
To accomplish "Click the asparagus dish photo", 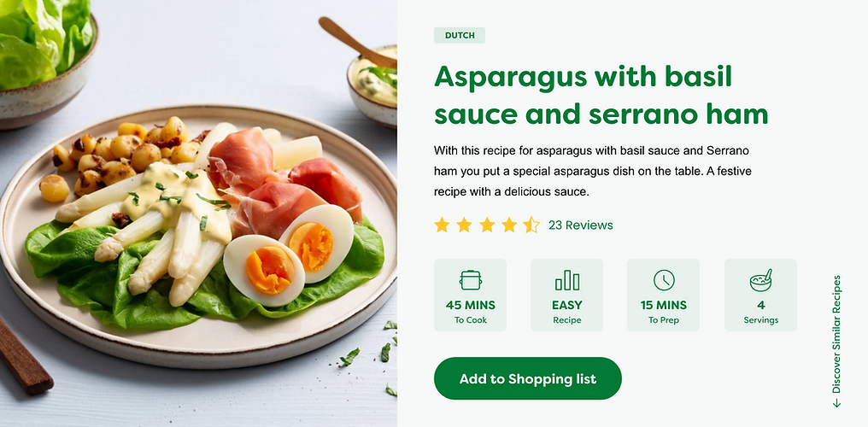I will [198, 213].
